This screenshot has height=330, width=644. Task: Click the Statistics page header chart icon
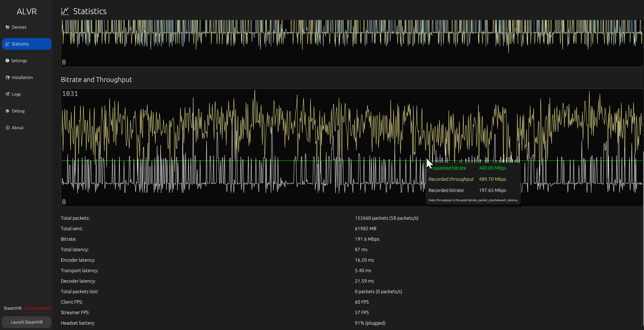[65, 11]
